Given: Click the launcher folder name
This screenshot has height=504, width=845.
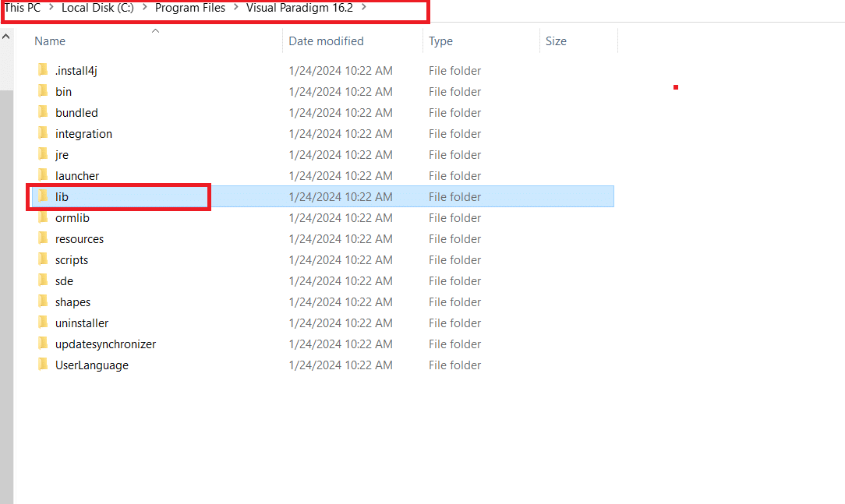Looking at the screenshot, I should (77, 176).
